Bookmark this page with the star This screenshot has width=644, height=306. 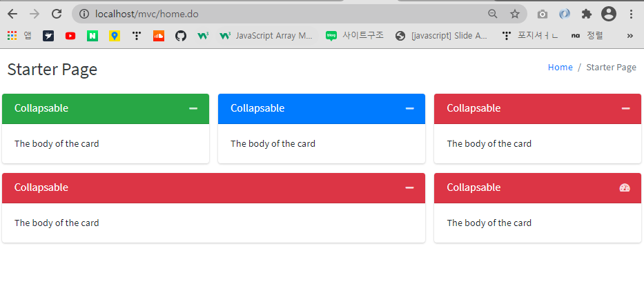click(x=515, y=14)
